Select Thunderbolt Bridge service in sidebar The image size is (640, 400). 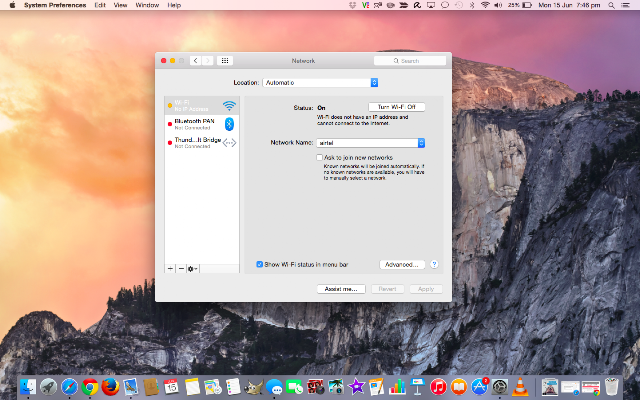pos(202,143)
